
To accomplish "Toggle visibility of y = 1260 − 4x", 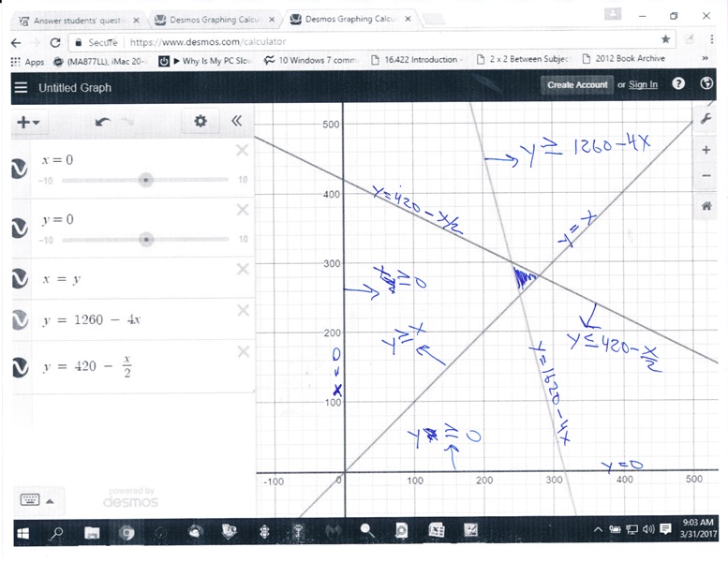I will click(x=20, y=319).
